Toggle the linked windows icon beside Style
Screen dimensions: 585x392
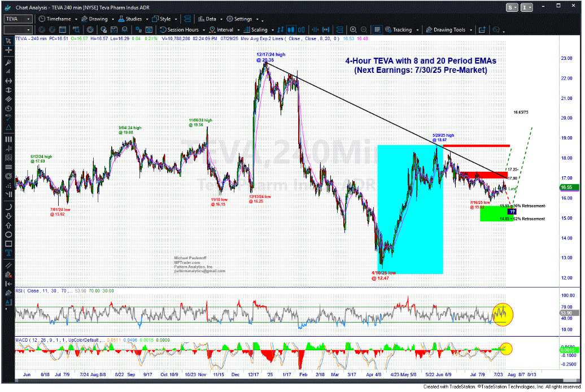coord(187,19)
